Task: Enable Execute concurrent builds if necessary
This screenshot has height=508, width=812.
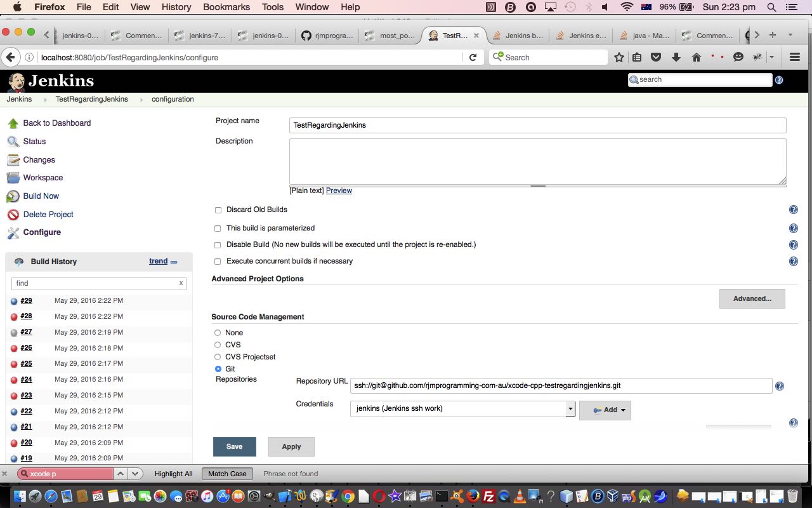Action: click(x=218, y=262)
